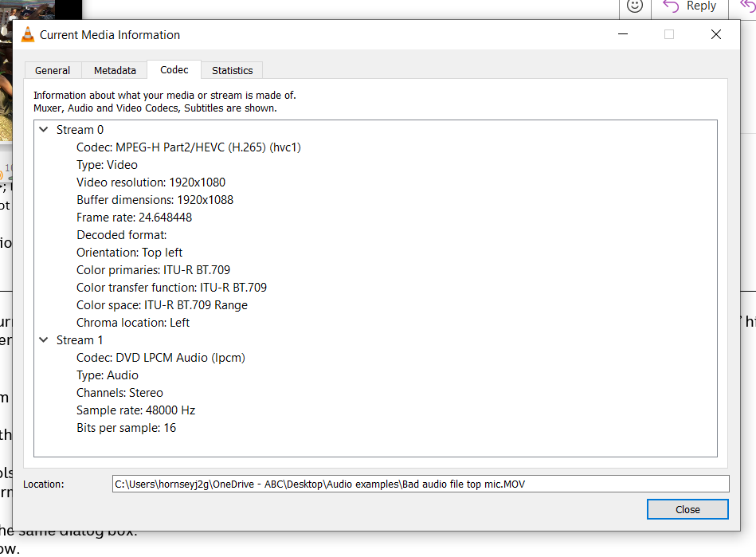Screen dimensions: 756x557
Task: Click the Close button in the dialog
Action: (x=687, y=509)
